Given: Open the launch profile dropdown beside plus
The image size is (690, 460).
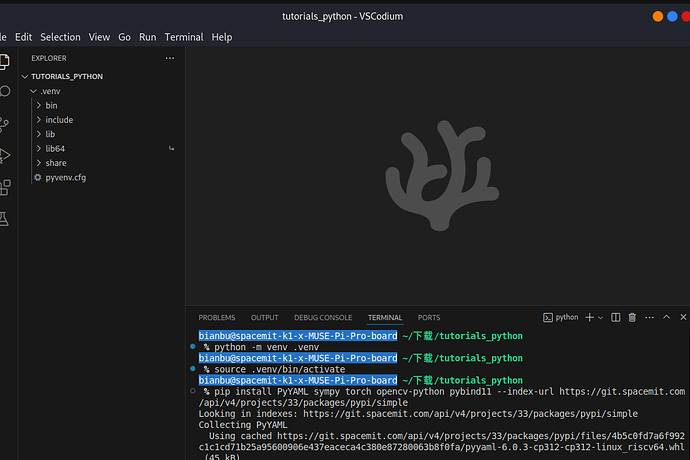Looking at the screenshot, I should click(x=599, y=317).
